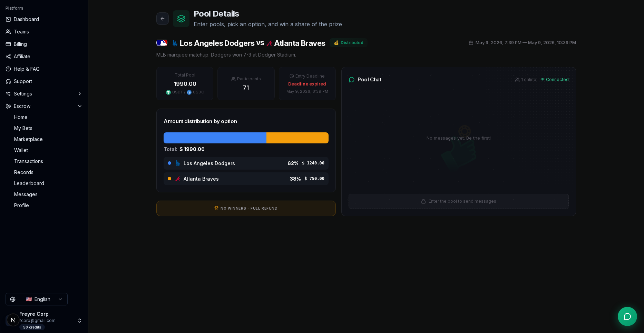Click the Entry Deadline clock icon

pyautogui.click(x=292, y=76)
